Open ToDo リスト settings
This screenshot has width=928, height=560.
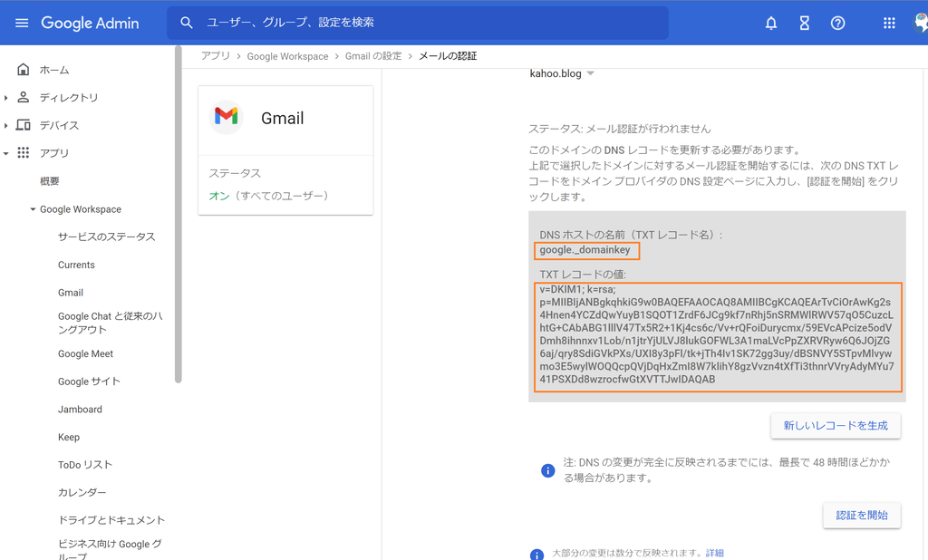click(x=84, y=465)
